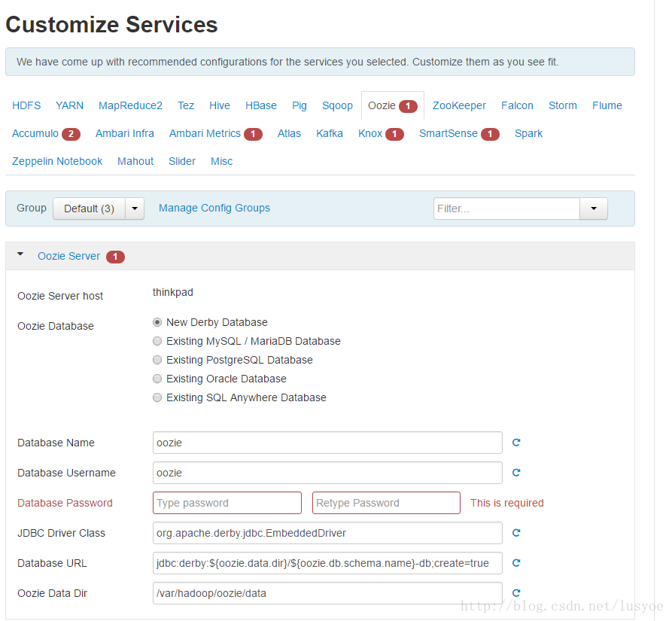The height and width of the screenshot is (621, 672).
Task: Open the Ambari Infra tab
Action: coord(125,133)
